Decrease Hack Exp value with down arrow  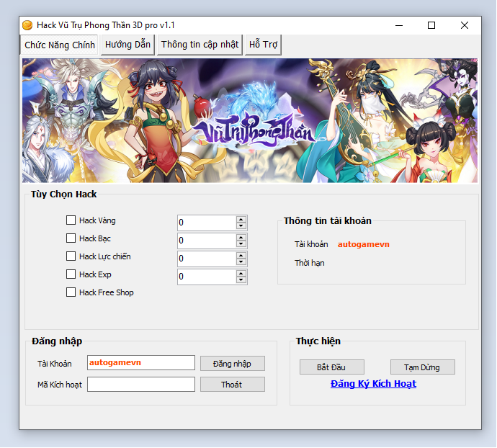tap(241, 280)
